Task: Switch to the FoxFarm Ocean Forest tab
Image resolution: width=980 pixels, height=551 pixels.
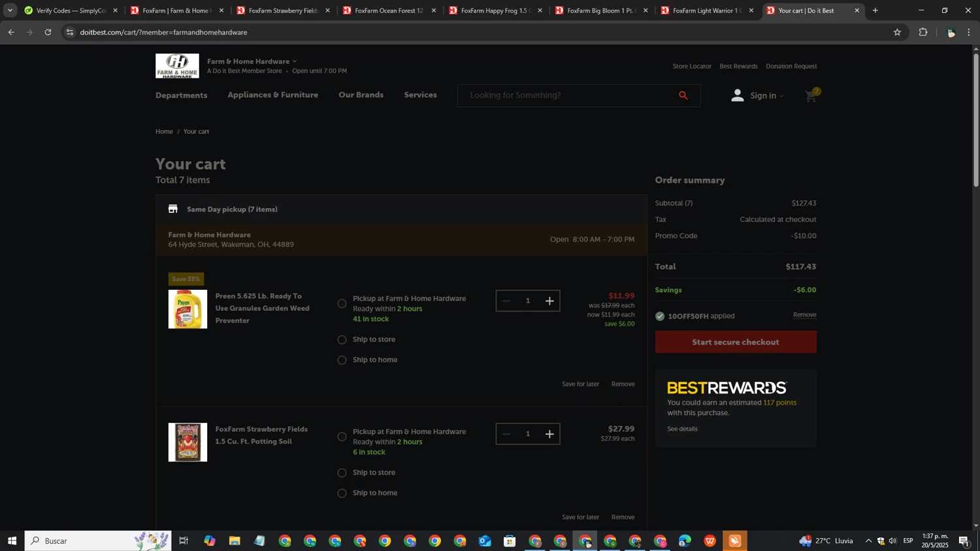Action: (x=389, y=10)
